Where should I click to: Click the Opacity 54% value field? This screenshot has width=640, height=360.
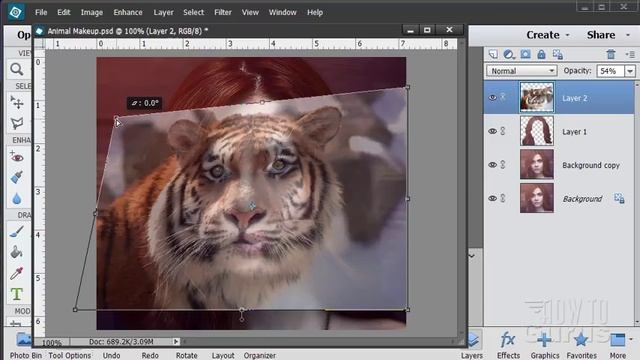click(x=611, y=71)
